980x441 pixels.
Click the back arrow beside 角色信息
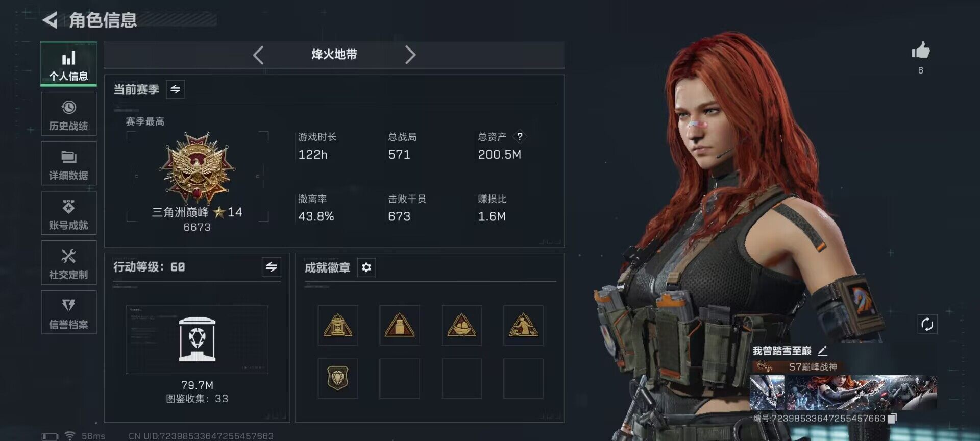(x=50, y=20)
